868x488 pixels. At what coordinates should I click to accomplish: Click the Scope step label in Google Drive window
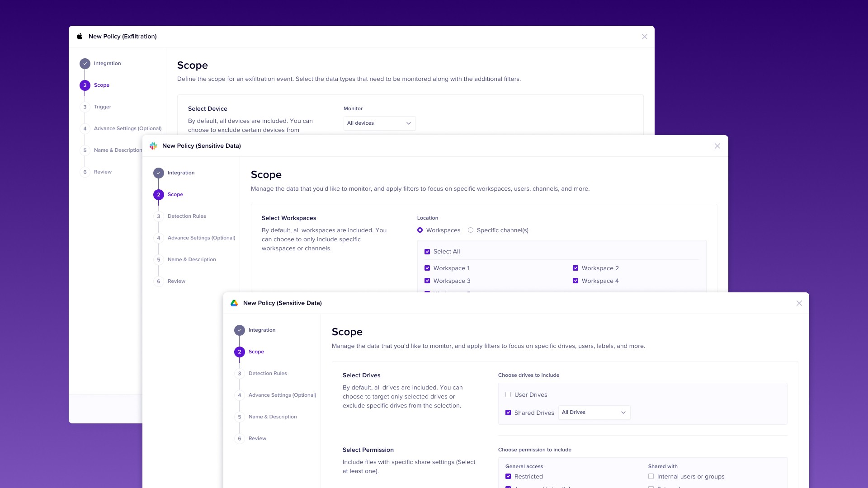(x=256, y=352)
